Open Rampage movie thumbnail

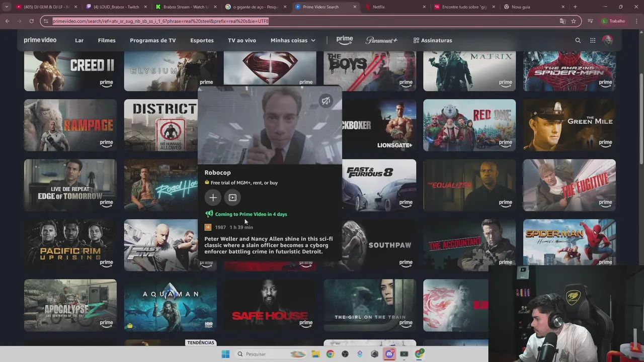70,125
